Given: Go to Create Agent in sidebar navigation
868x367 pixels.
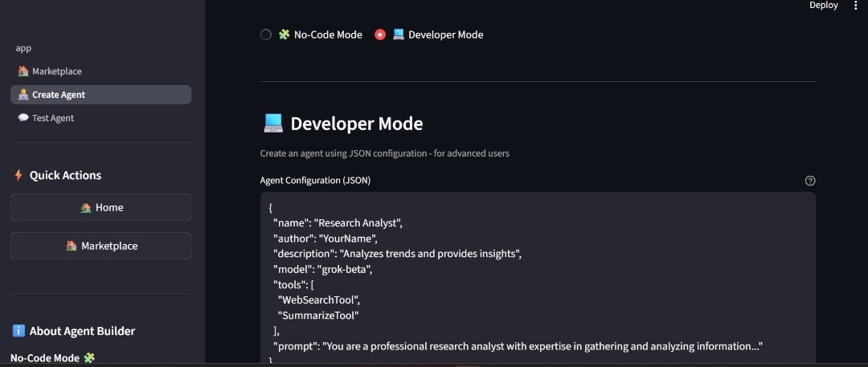Looking at the screenshot, I should 58,95.
